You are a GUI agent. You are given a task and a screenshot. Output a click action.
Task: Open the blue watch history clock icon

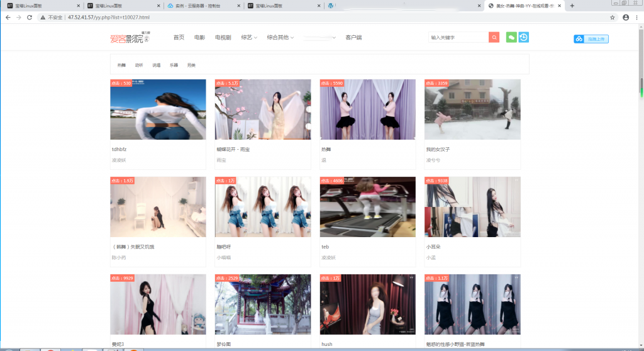pyautogui.click(x=523, y=38)
